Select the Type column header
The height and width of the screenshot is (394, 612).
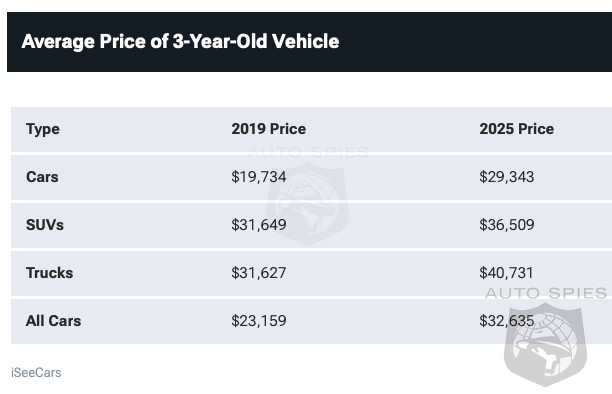pos(43,129)
